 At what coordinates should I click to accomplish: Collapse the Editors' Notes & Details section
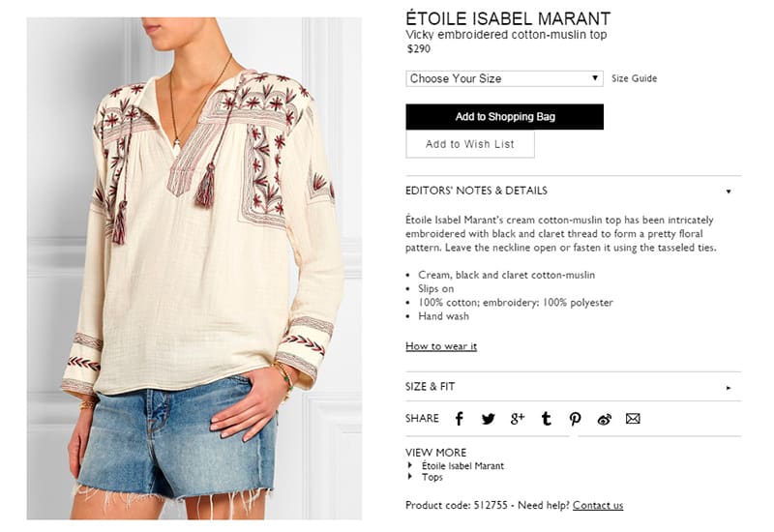pos(573,191)
